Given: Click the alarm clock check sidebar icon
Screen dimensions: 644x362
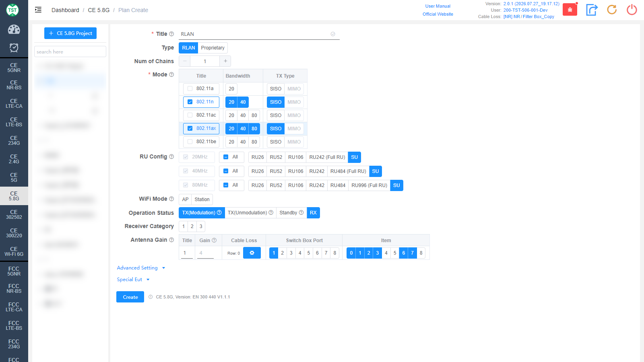Looking at the screenshot, I should pyautogui.click(x=14, y=48).
